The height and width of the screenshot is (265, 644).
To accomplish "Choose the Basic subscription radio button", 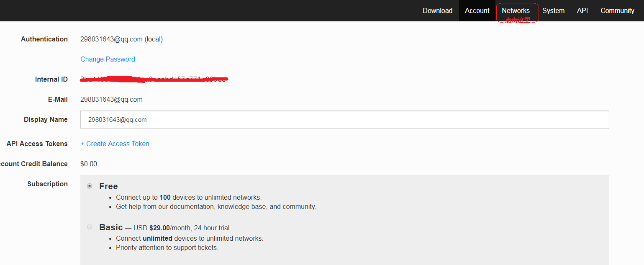I will pos(90,227).
